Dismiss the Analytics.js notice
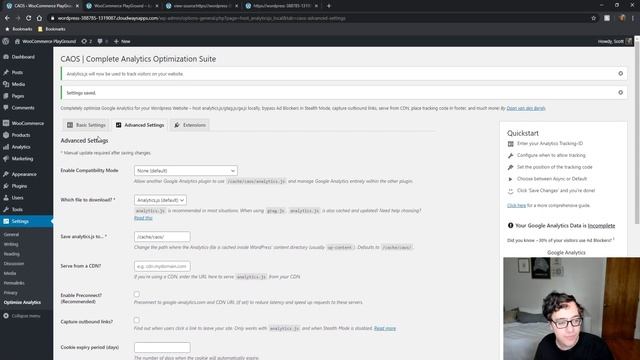Screen dimensions: 640x360 coord(620,73)
